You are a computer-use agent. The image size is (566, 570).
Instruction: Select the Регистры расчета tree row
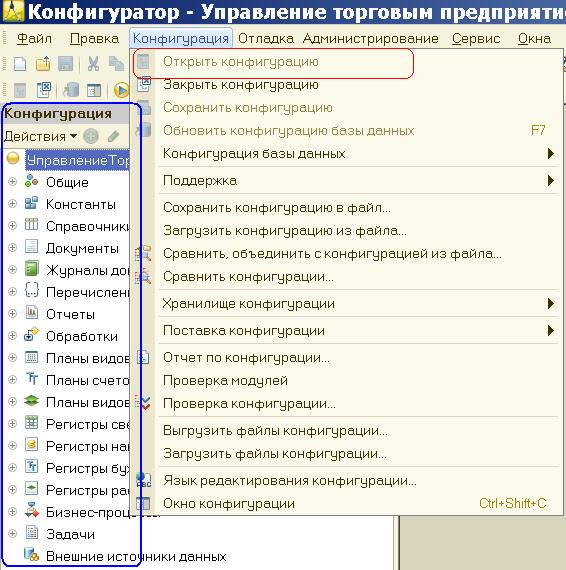(87, 490)
